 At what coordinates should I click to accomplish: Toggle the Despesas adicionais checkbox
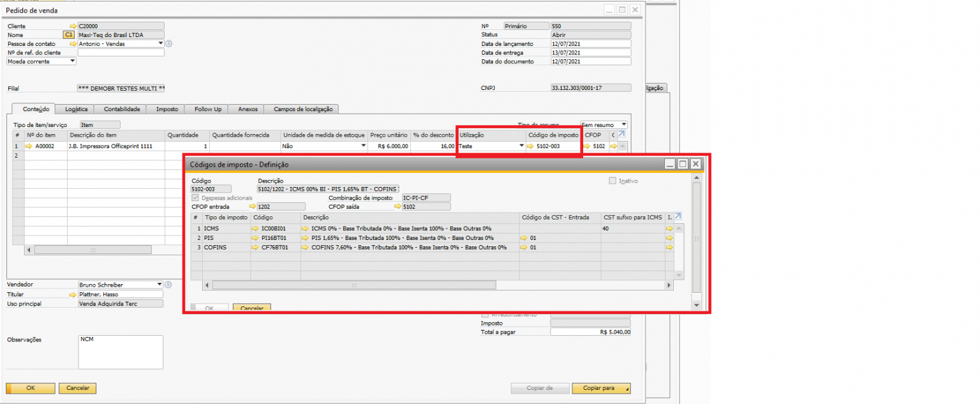[196, 198]
